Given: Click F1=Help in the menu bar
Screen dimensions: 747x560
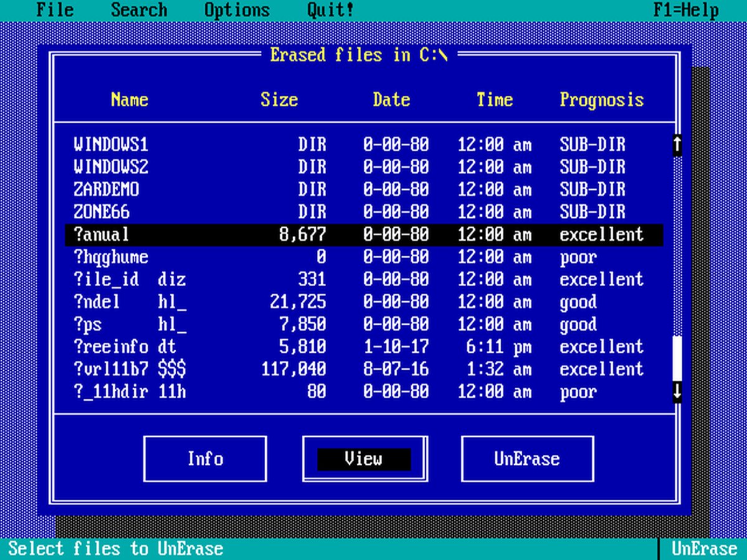Looking at the screenshot, I should [x=686, y=10].
